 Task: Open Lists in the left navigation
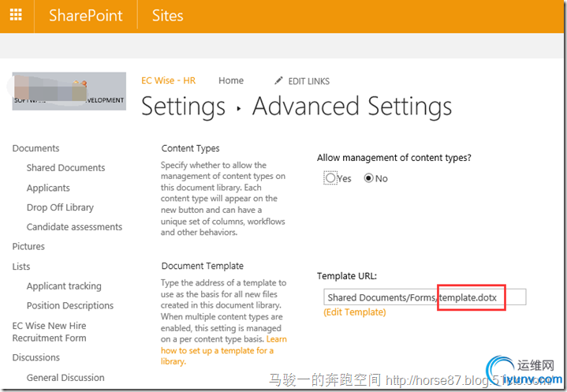[21, 267]
